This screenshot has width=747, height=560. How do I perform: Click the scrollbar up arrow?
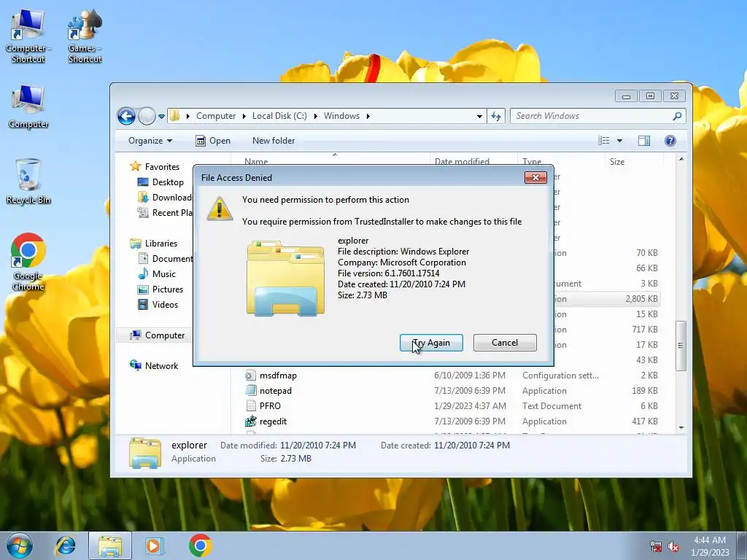681,159
